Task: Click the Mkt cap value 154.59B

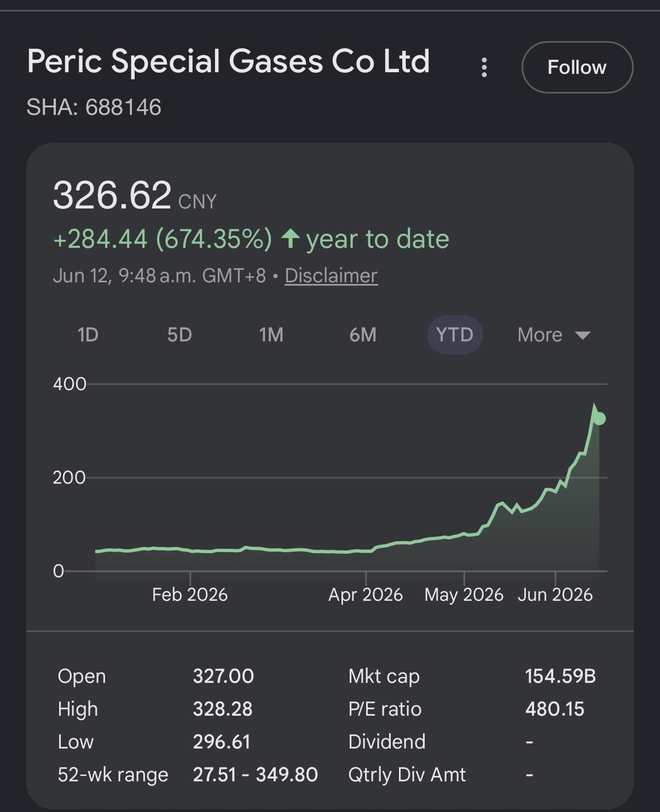Action: (560, 676)
